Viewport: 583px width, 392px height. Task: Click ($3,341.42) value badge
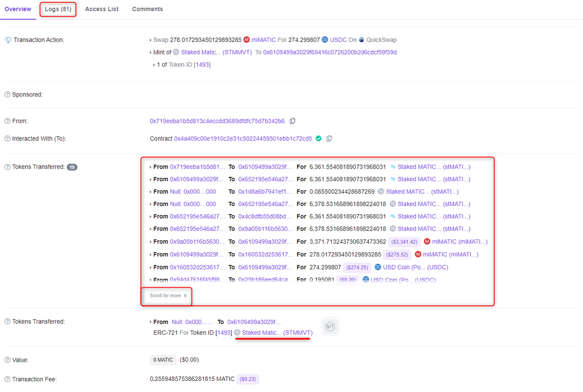[x=404, y=241]
